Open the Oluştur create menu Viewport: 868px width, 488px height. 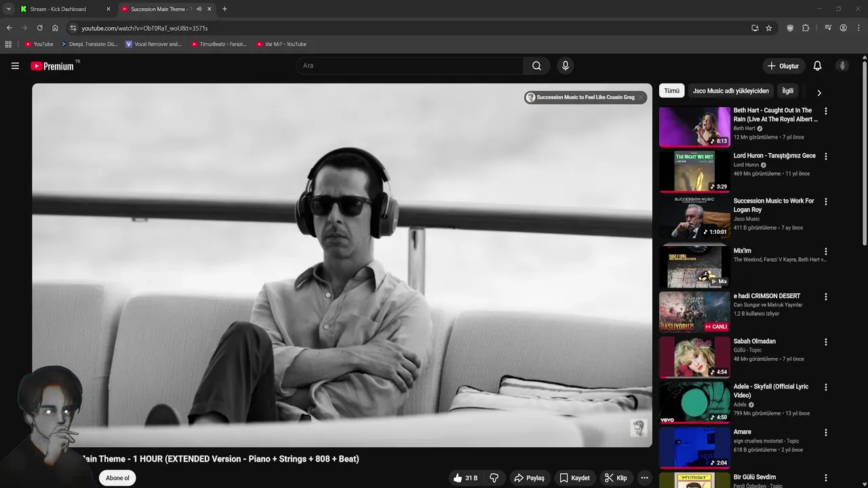(783, 66)
